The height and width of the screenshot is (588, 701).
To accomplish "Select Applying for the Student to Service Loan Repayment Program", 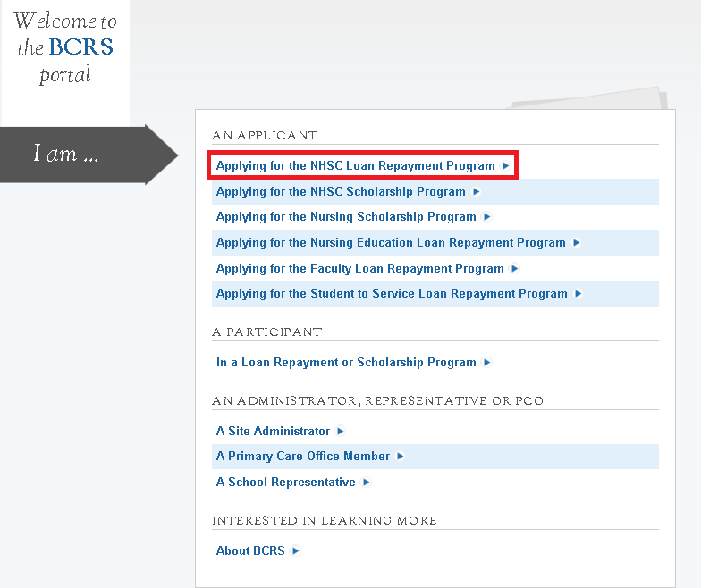I will pos(392,293).
